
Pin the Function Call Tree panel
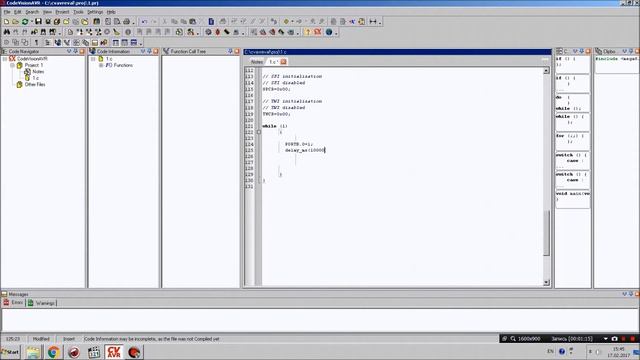coord(230,51)
